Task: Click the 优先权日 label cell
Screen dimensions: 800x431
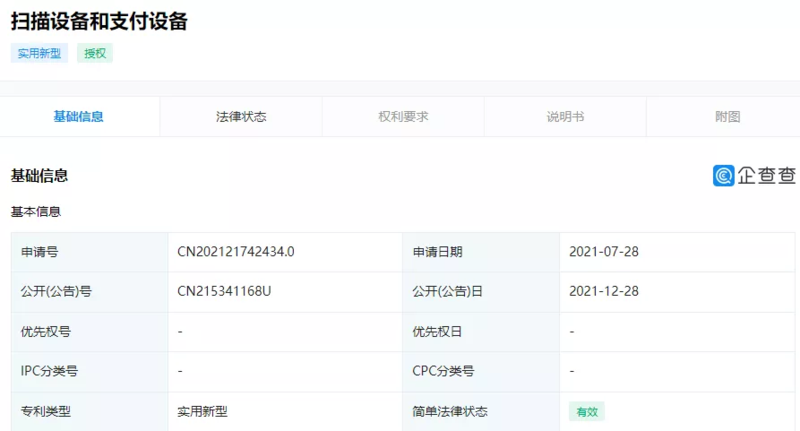Action: 481,332
